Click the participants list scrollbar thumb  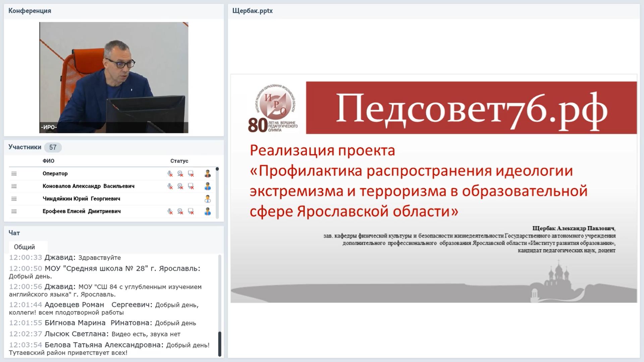click(217, 169)
